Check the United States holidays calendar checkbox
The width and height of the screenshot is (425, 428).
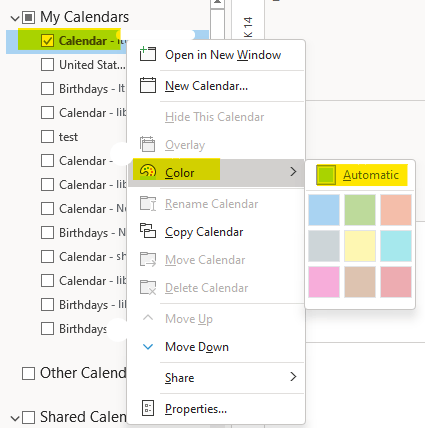[47, 65]
